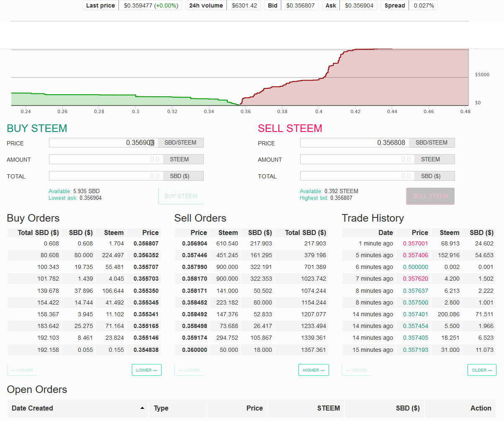
Task: Click the Ask value $0.356904
Action: click(x=358, y=5)
